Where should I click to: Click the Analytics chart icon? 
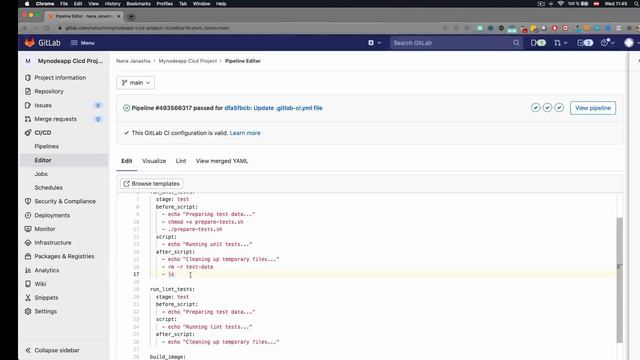point(28,270)
